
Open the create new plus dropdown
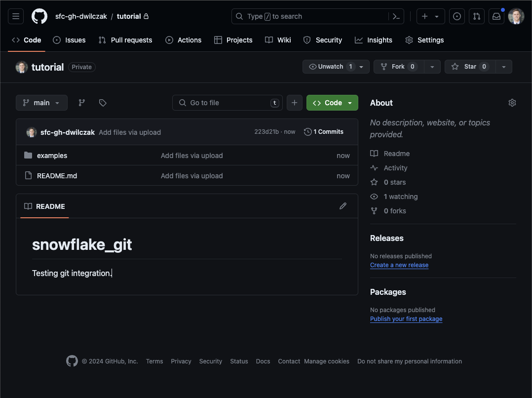tap(430, 16)
